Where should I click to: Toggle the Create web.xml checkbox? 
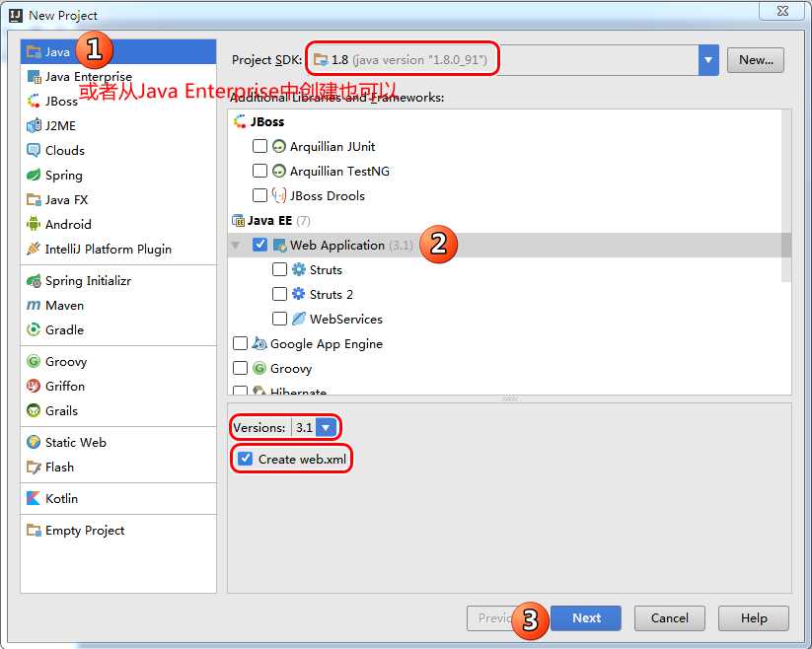pyautogui.click(x=245, y=459)
